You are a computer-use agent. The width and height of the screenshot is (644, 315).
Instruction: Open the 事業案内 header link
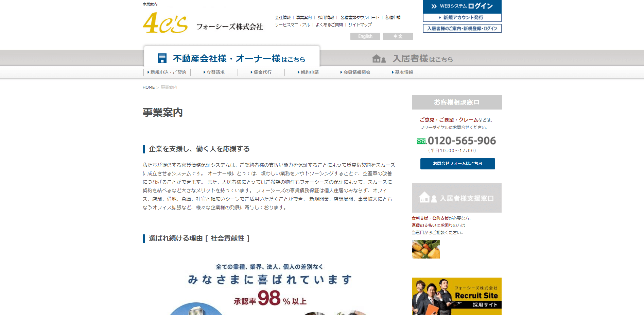click(x=304, y=17)
